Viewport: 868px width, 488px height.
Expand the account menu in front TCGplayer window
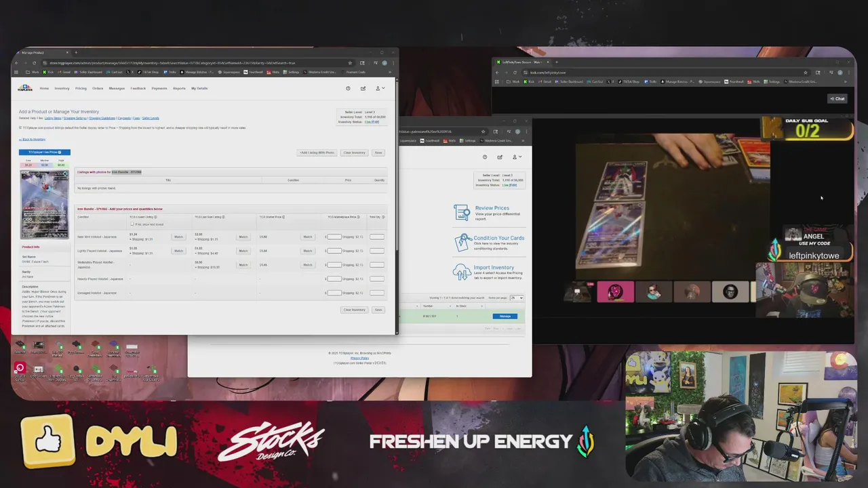tap(380, 88)
